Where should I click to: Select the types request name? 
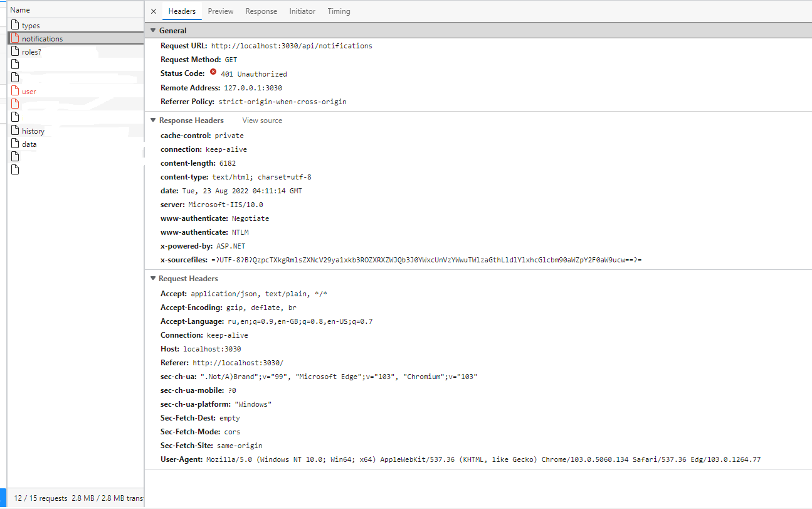[x=31, y=26]
